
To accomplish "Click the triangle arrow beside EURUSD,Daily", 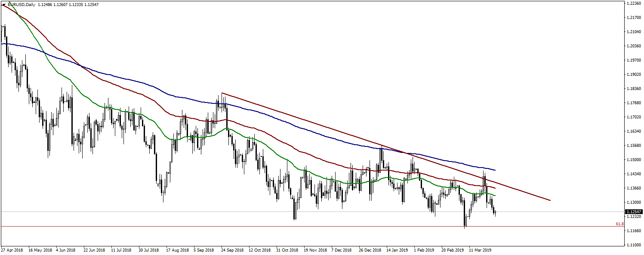I will point(4,4).
